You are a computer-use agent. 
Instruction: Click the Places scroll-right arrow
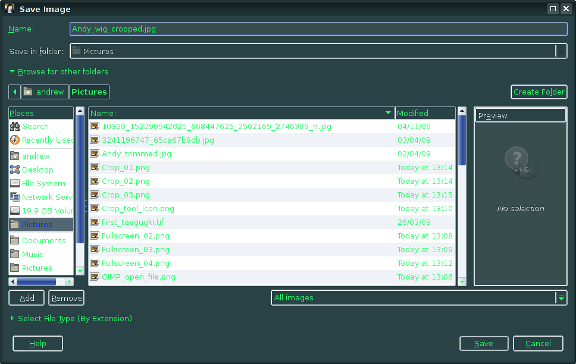point(69,282)
